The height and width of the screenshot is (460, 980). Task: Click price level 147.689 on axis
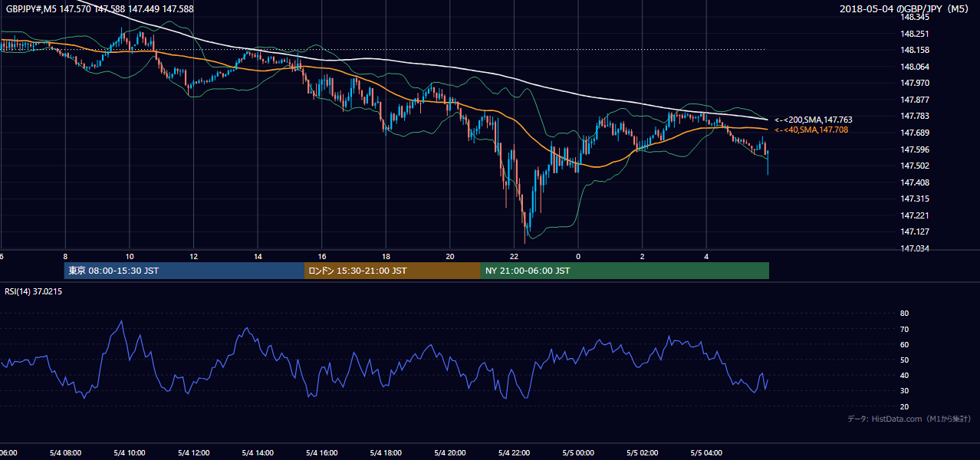(x=914, y=133)
